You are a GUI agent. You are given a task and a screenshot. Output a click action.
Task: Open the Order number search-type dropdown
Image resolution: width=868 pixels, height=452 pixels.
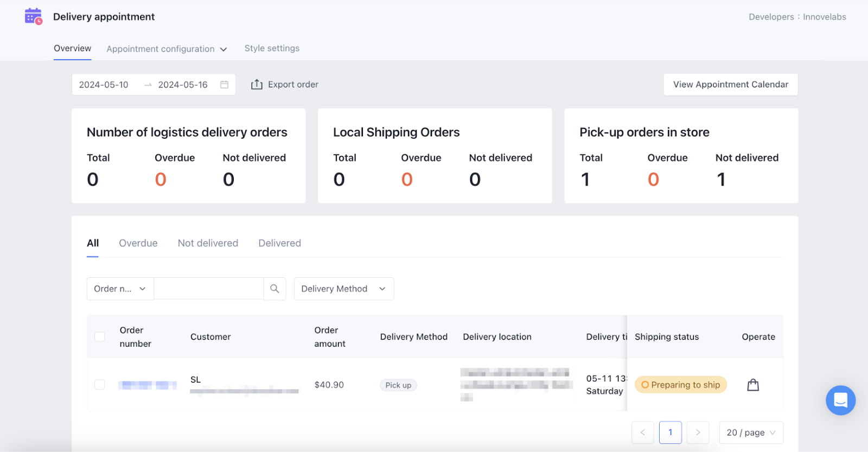click(x=120, y=289)
